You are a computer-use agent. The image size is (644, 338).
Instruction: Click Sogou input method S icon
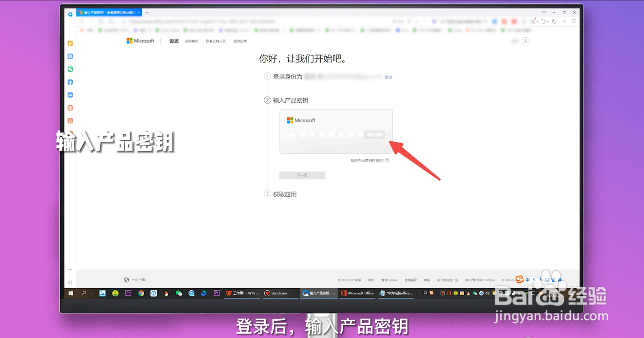pyautogui.click(x=520, y=279)
